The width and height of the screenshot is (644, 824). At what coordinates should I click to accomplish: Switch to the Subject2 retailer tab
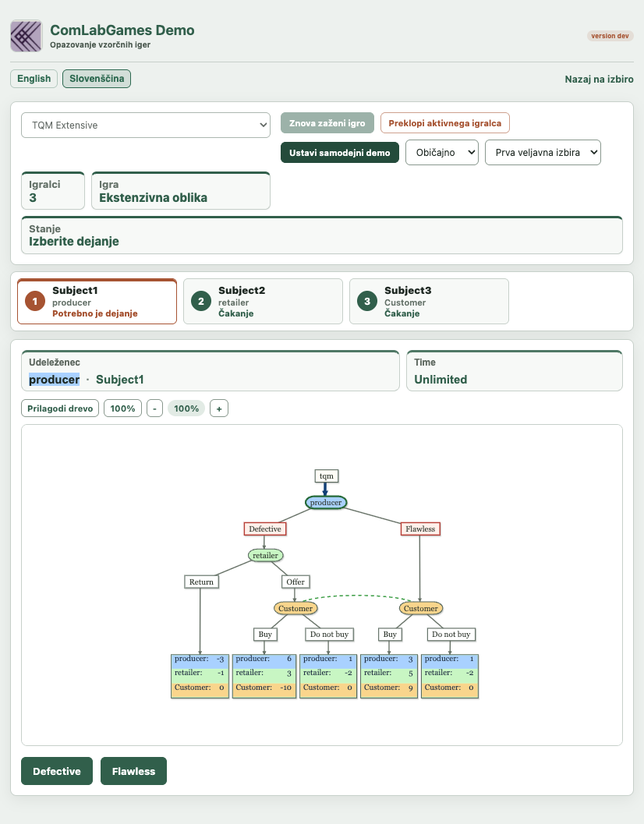click(x=263, y=302)
